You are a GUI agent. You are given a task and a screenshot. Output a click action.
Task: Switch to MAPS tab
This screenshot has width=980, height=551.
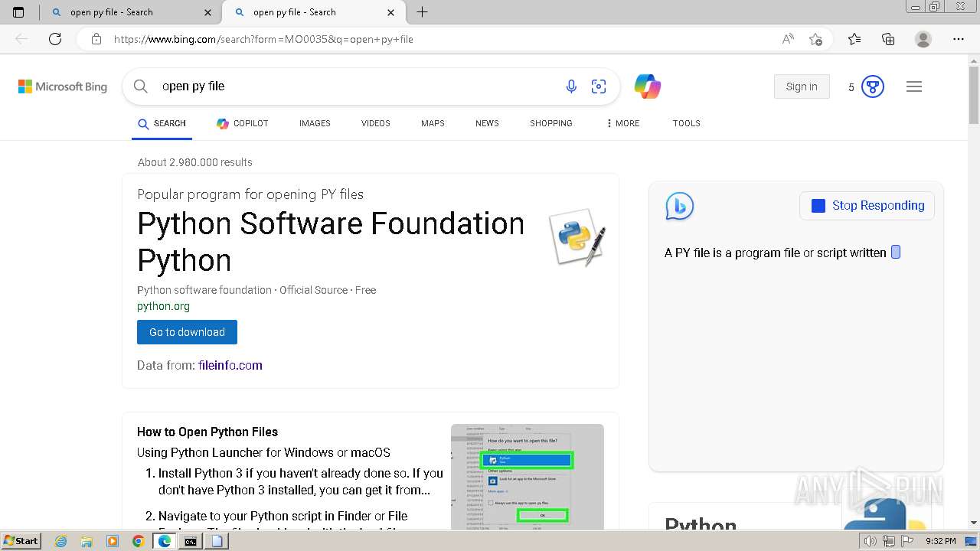433,123
